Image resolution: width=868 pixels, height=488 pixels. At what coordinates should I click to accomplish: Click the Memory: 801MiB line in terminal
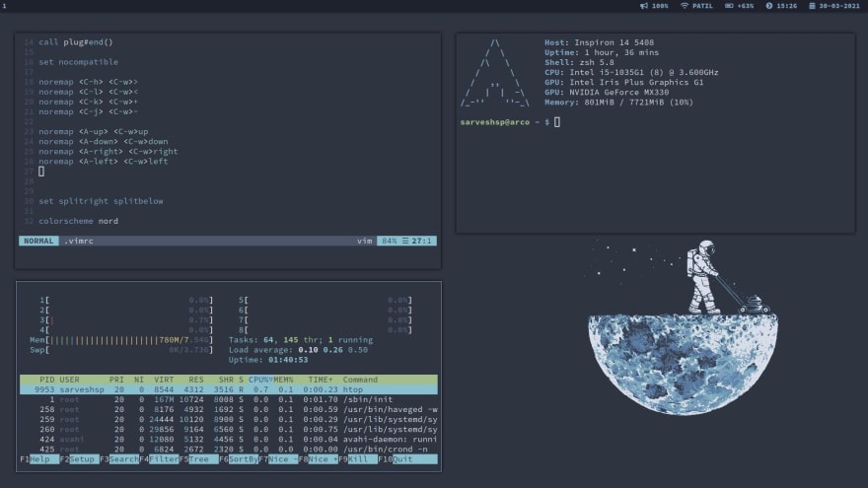tap(618, 103)
